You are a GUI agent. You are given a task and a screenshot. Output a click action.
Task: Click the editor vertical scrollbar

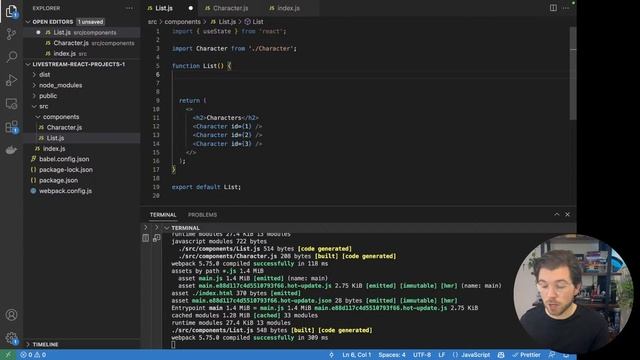coord(573,73)
